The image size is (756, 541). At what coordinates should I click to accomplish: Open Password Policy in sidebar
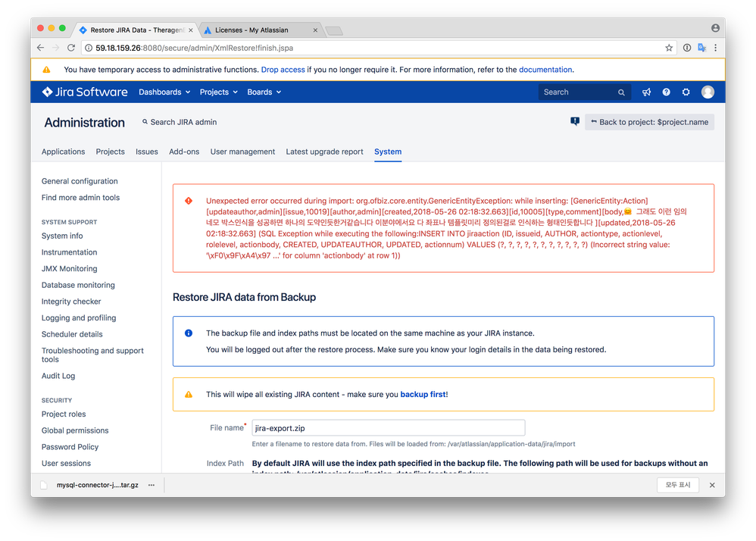[x=70, y=446]
